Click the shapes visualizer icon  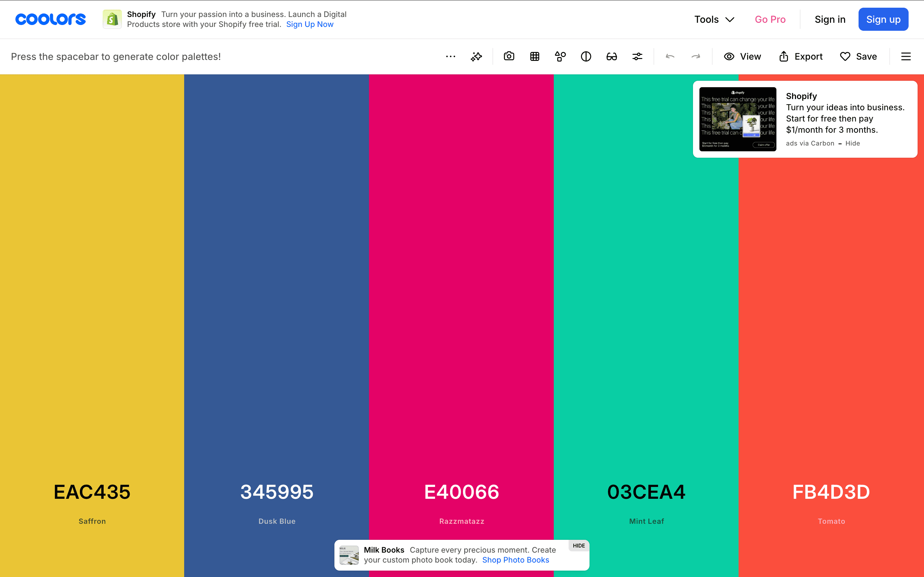pos(560,56)
